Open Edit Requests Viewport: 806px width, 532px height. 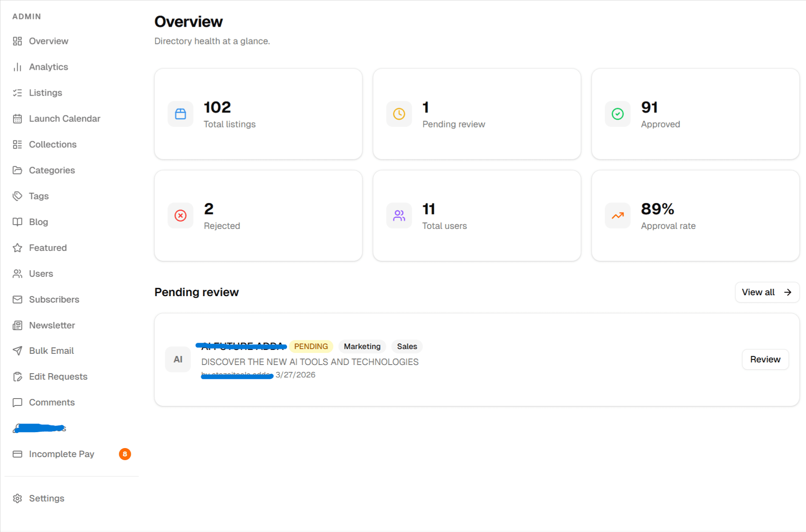point(58,376)
